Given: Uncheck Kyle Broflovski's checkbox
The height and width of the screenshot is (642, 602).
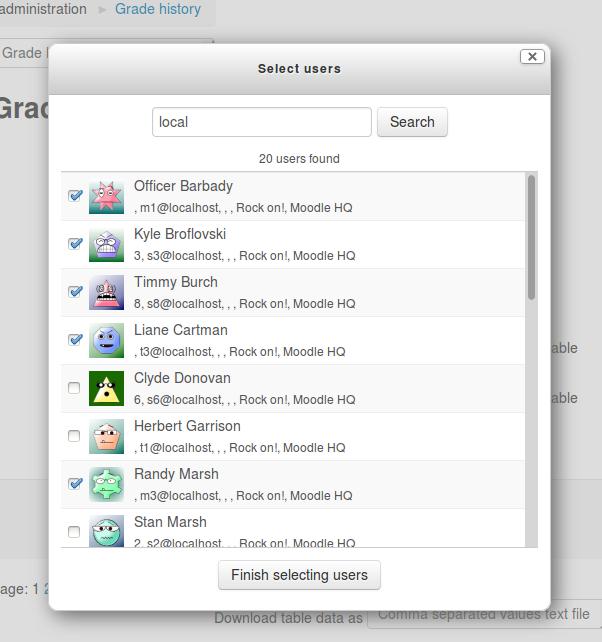Looking at the screenshot, I should [x=75, y=244].
